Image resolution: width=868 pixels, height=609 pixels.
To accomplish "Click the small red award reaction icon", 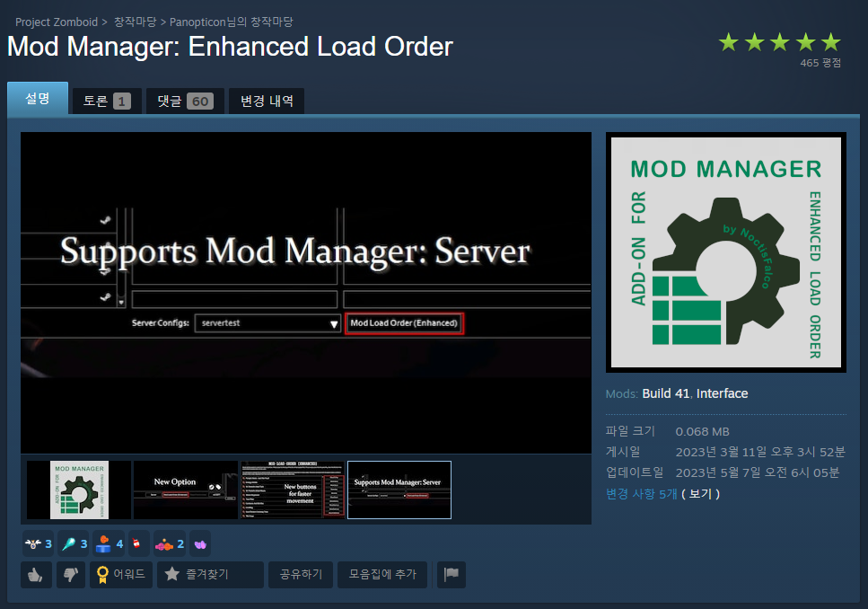I will (x=139, y=544).
